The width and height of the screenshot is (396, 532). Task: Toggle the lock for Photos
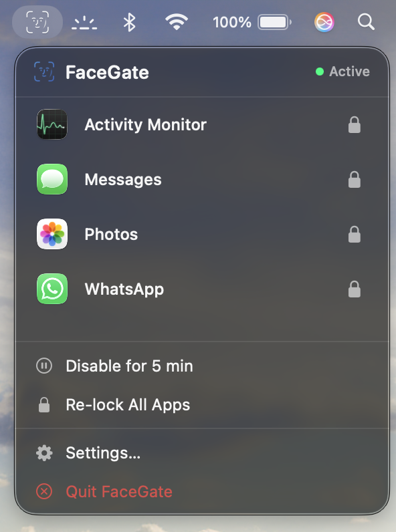tap(355, 235)
